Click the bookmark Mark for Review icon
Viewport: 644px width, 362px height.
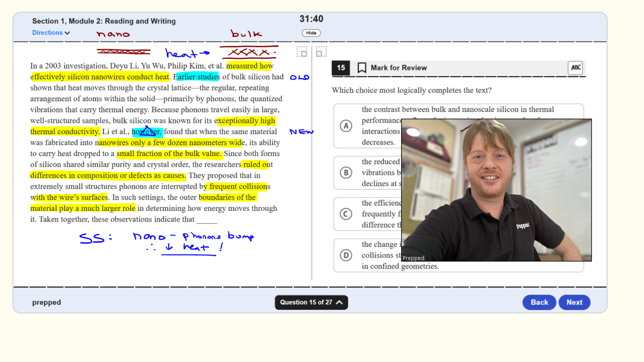[x=362, y=68]
